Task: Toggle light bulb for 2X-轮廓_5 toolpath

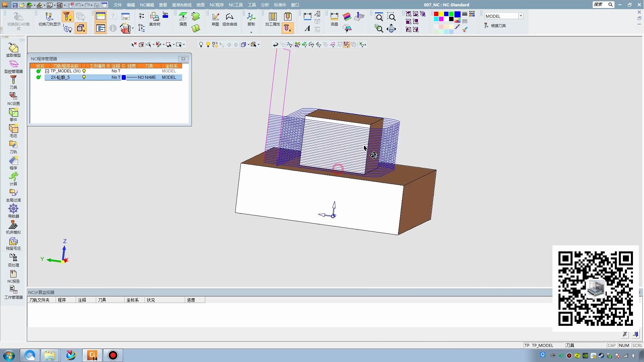Action: [x=84, y=77]
